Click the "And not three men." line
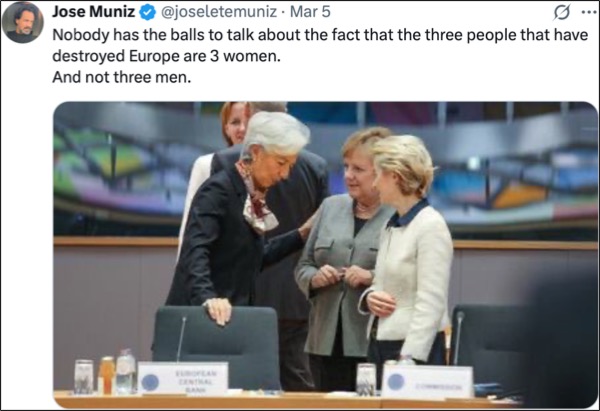Viewport: 600px width, 411px height. coord(121,77)
